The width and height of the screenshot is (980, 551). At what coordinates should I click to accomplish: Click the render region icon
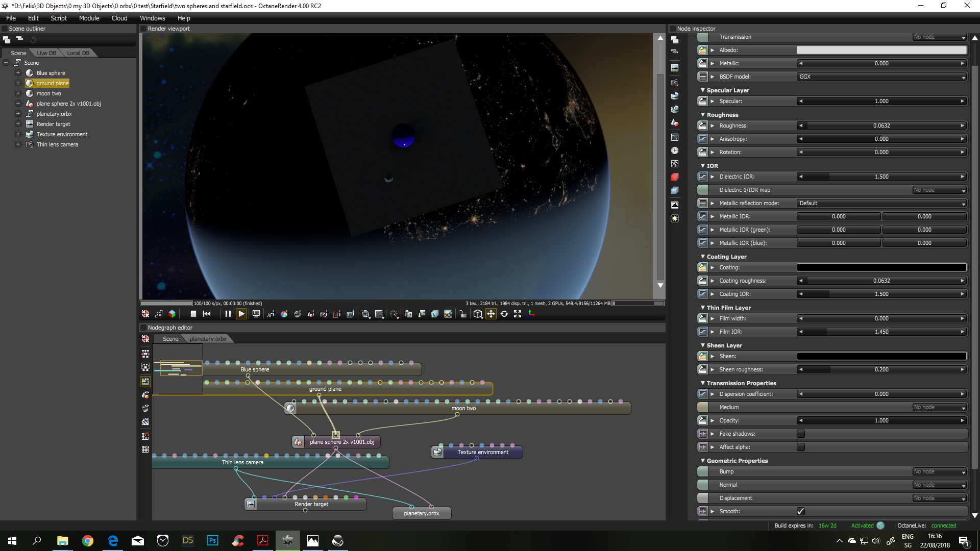[x=337, y=314]
